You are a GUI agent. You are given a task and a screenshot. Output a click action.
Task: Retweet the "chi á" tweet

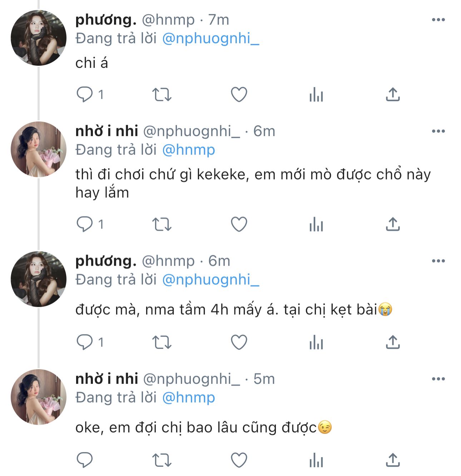tap(162, 95)
